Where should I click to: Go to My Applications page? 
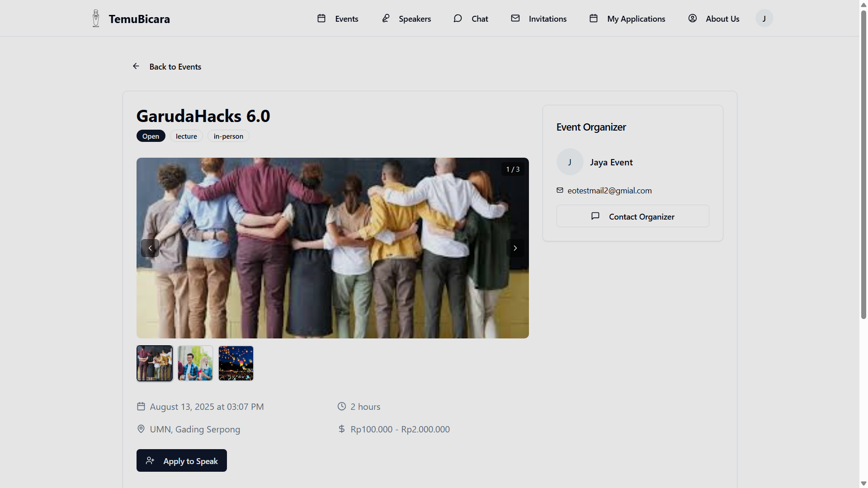[636, 19]
